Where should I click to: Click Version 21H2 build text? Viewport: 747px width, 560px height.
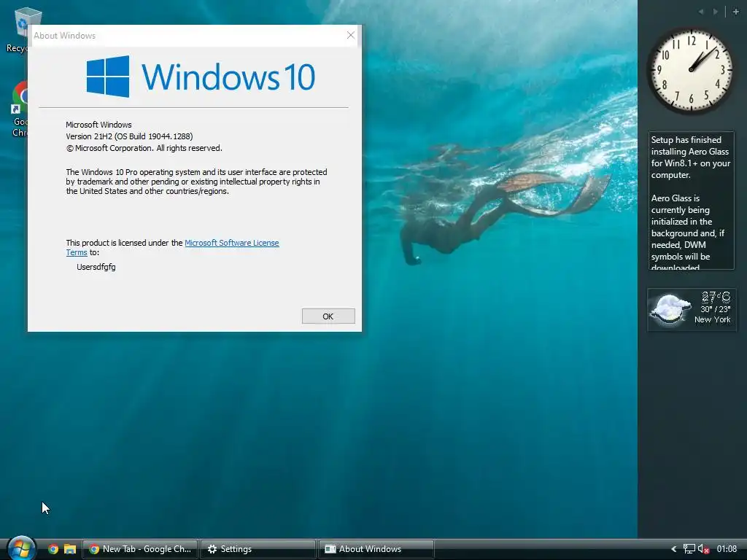pyautogui.click(x=129, y=136)
